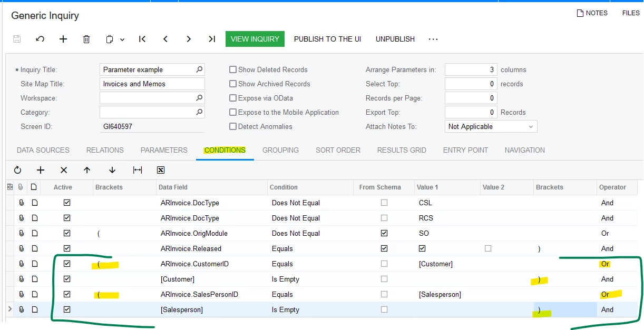Open Category lookup selector
Image resolution: width=644 pixels, height=330 pixels.
coord(199,112)
